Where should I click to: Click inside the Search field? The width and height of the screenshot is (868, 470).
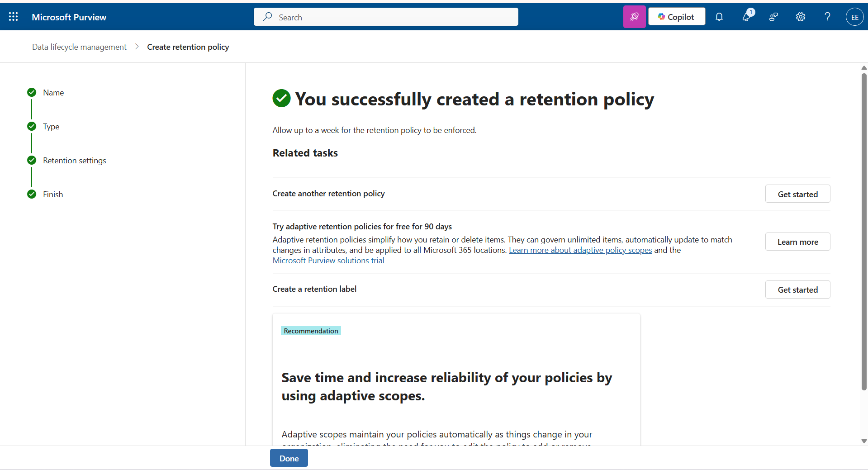click(x=385, y=17)
